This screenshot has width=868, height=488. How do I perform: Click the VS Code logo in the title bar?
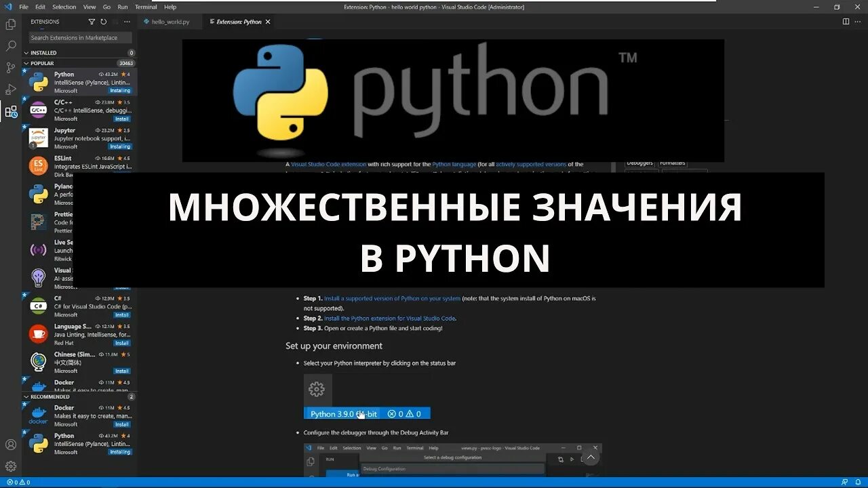[x=9, y=7]
